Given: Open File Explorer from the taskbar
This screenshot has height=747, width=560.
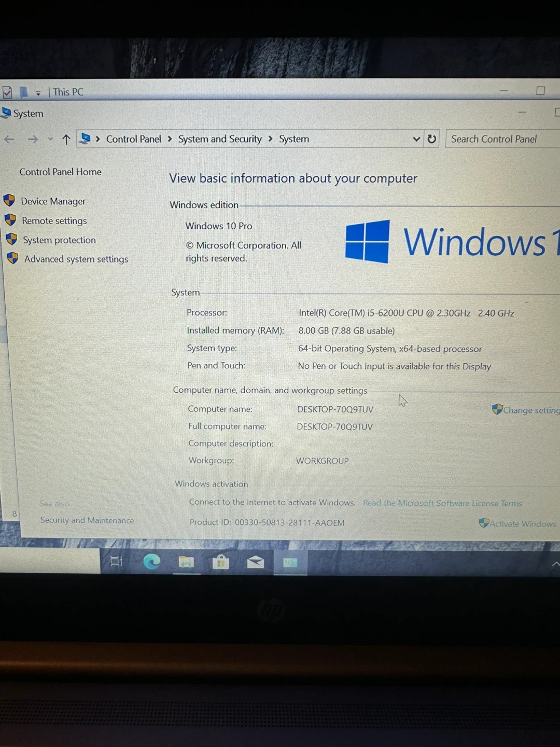Looking at the screenshot, I should pos(186,562).
